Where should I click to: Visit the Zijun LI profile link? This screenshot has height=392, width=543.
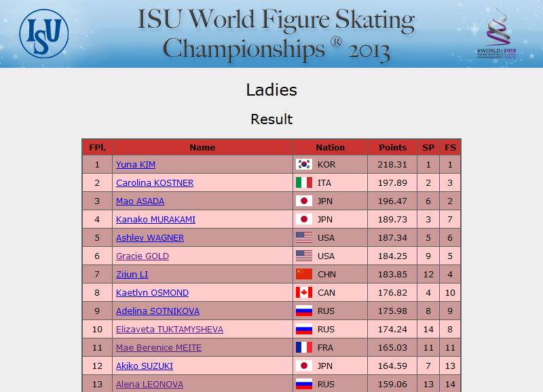(x=132, y=275)
